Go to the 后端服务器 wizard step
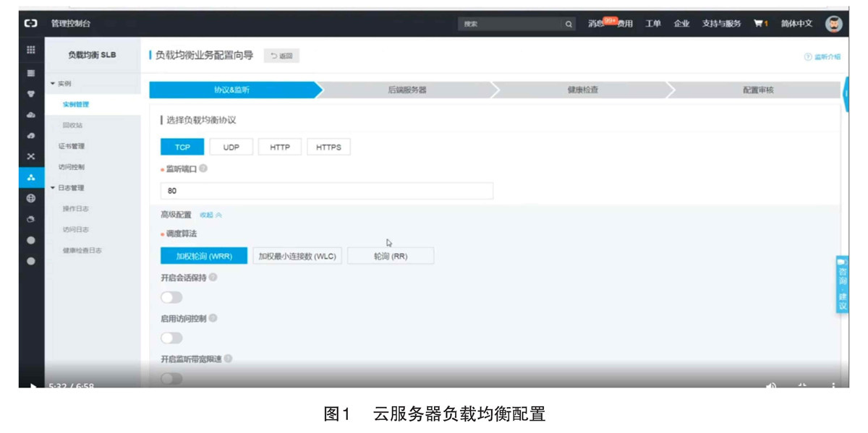The width and height of the screenshot is (868, 433). pyautogui.click(x=407, y=90)
